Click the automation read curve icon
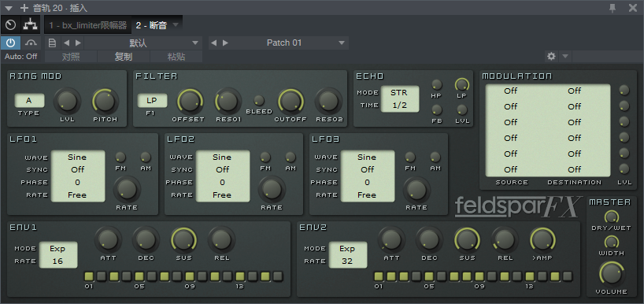The height and width of the screenshot is (304, 644). click(x=31, y=43)
